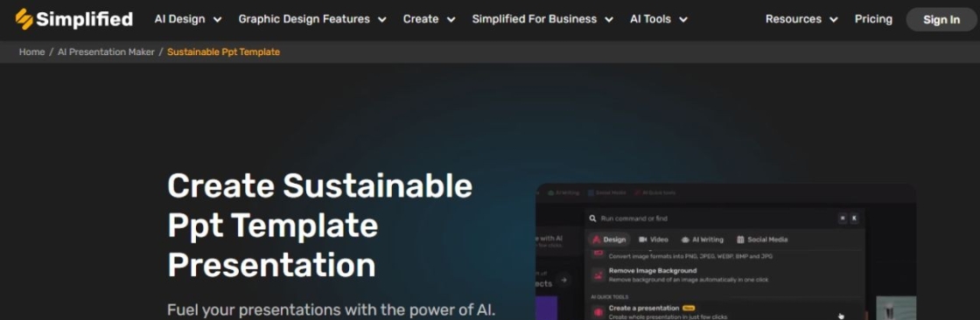
Task: Click the AI QUICK TOOLS section label
Action: coord(609,297)
